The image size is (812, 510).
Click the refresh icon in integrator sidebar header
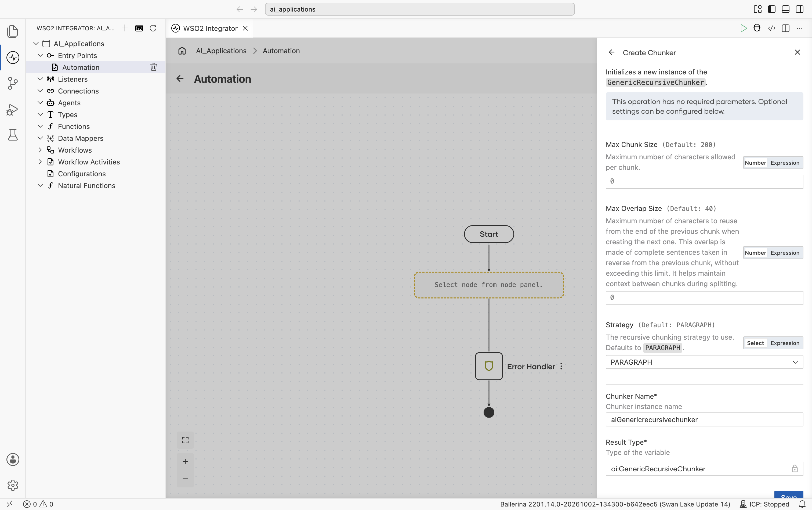tap(153, 28)
